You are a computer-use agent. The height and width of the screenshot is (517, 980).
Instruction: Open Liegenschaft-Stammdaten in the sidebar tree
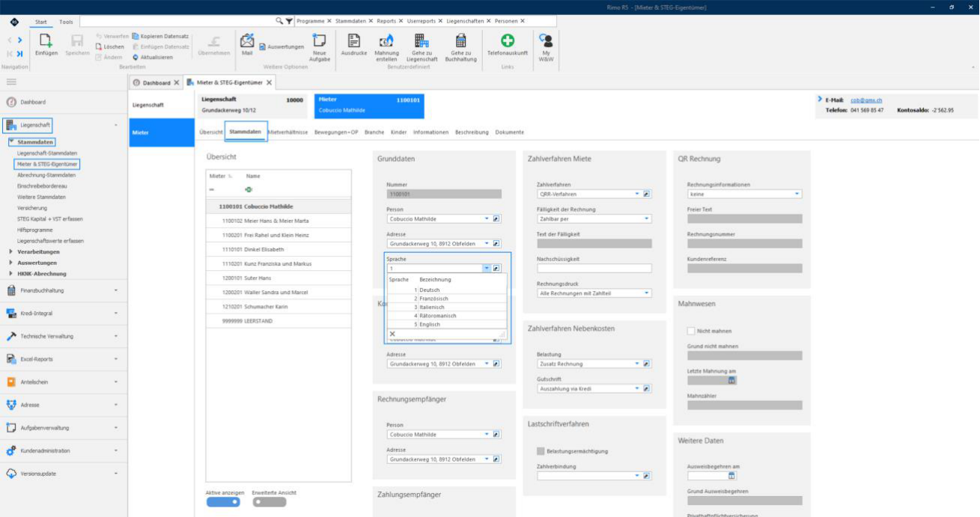[x=47, y=153]
